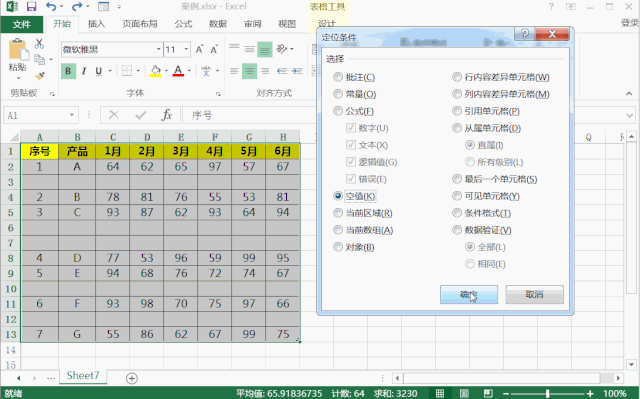Switch to Page Layout view icon
Screen dimensions: 640x399
pos(464,393)
